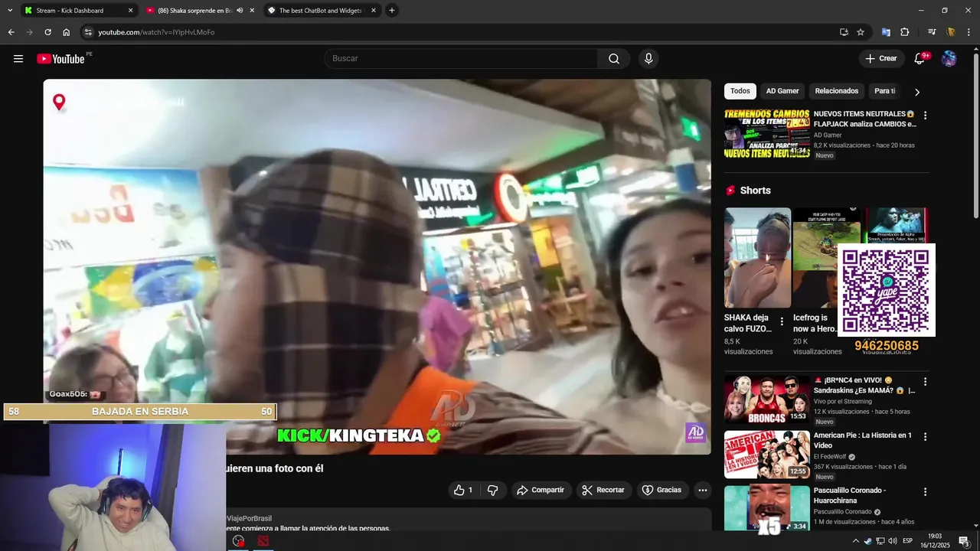
Task: Open options for SHAKA deja calvo short
Action: pyautogui.click(x=782, y=321)
